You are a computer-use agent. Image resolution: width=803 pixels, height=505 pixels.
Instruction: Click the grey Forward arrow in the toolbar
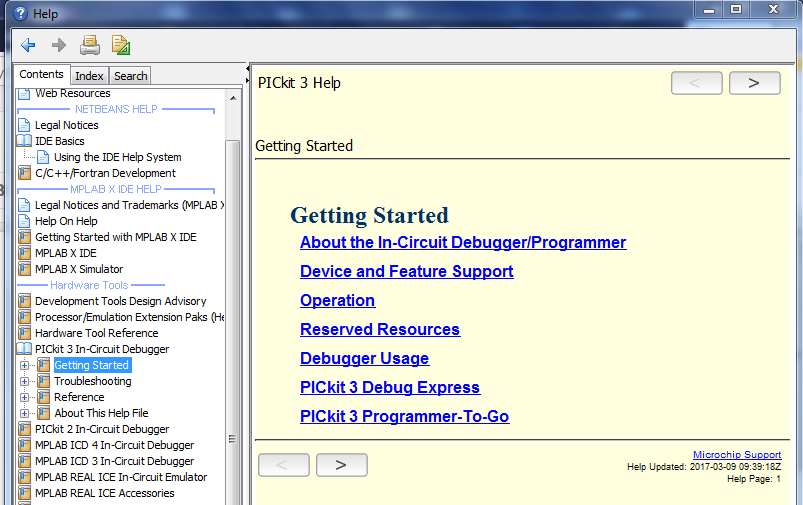[59, 45]
